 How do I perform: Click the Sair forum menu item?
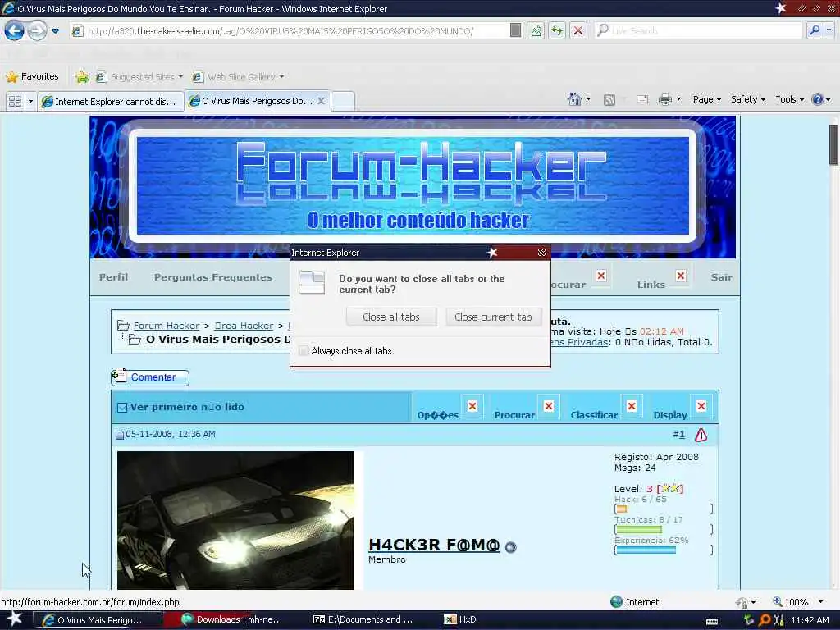click(721, 277)
